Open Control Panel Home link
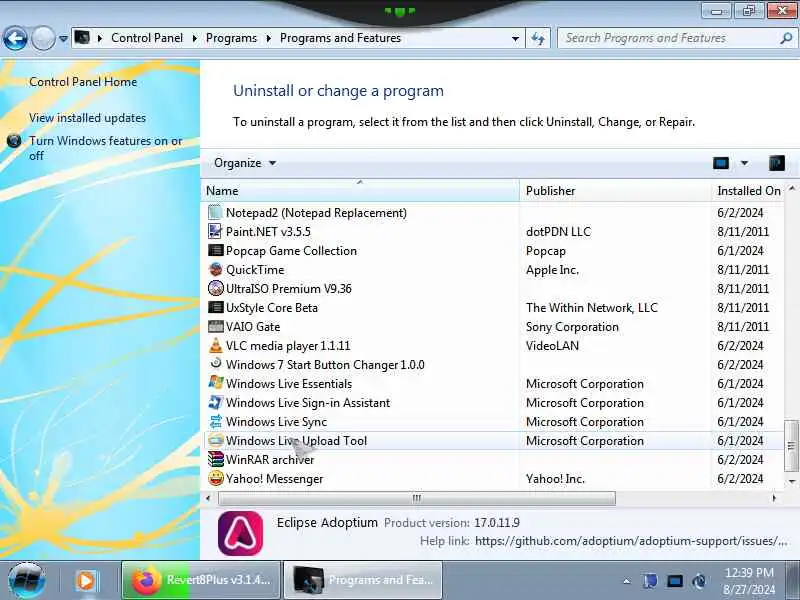800x600 pixels. tap(83, 82)
